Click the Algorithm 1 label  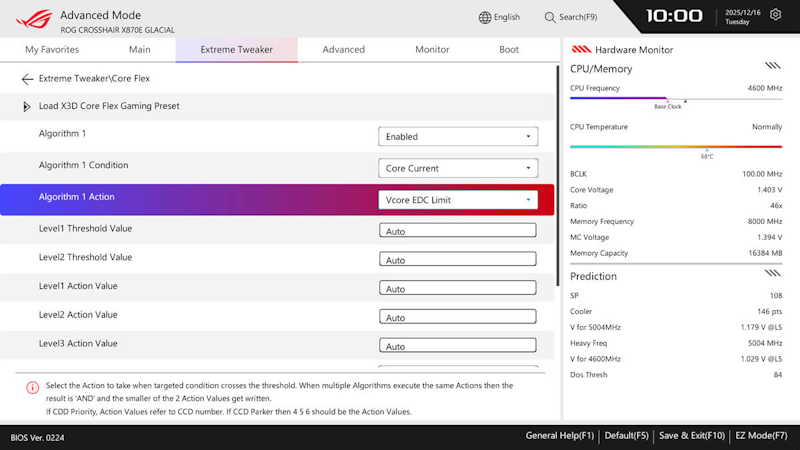(x=62, y=134)
